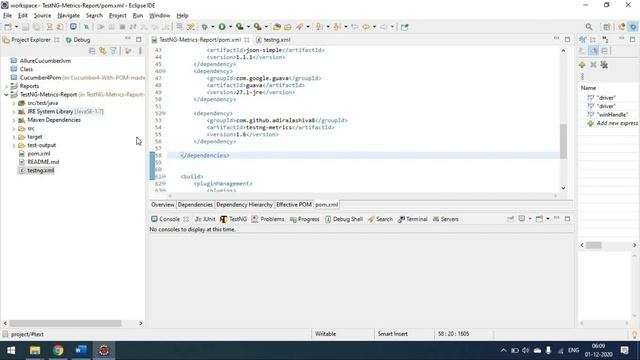Open the Chrome taskbar icon
The height and width of the screenshot is (360, 640).
[x=58, y=350]
